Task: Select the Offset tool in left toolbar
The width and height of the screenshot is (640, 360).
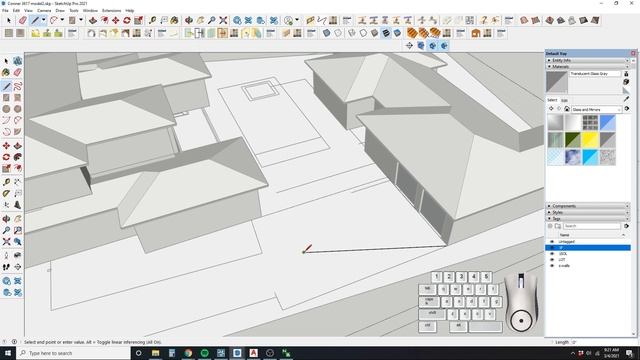Action: (x=18, y=168)
